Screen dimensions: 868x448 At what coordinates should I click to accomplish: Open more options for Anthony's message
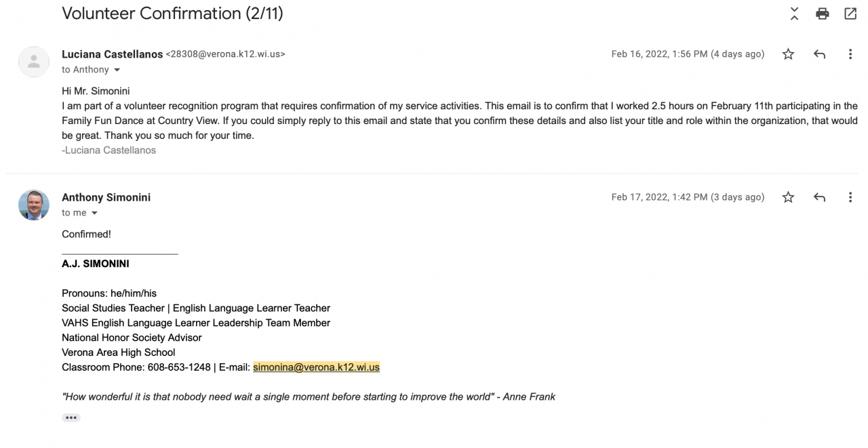[x=850, y=197]
